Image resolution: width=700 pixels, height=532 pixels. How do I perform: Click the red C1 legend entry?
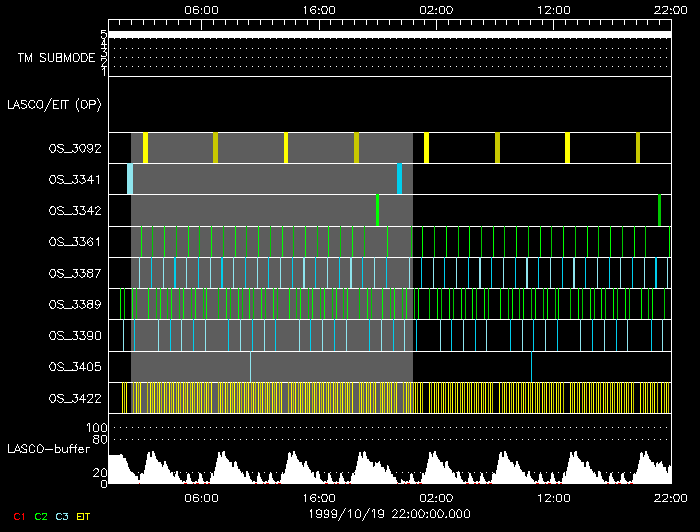19,516
